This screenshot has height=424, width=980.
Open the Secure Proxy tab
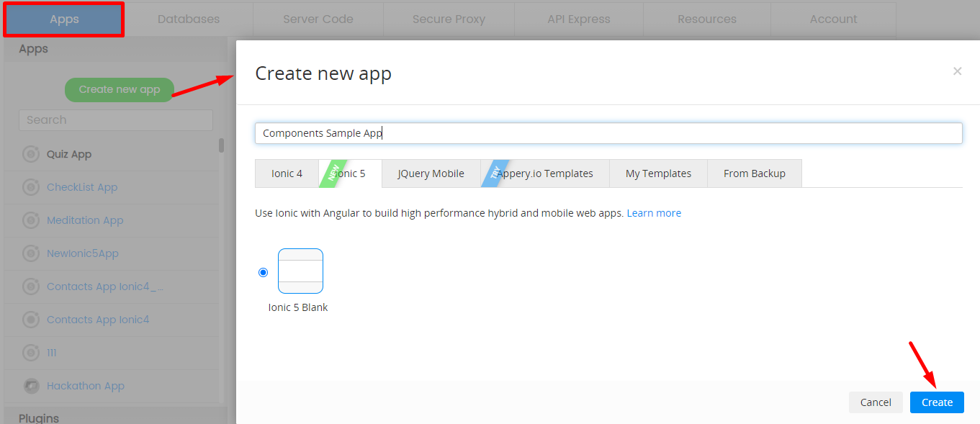pos(449,19)
